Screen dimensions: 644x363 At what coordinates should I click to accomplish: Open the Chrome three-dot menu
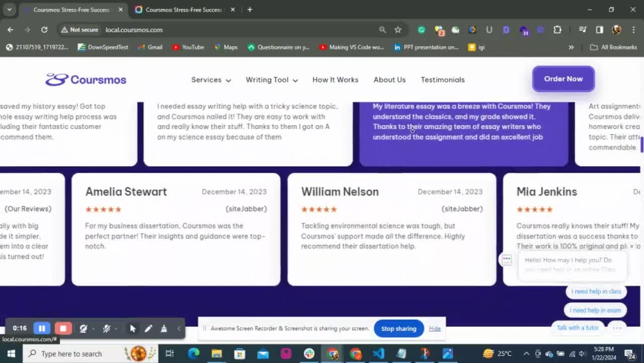click(x=634, y=30)
